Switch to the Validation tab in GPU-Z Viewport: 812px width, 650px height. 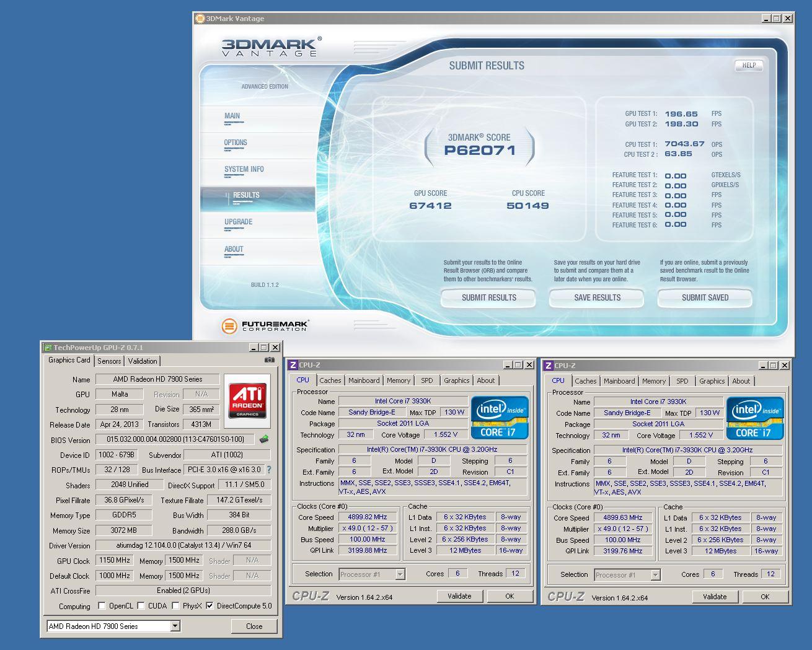pos(143,361)
